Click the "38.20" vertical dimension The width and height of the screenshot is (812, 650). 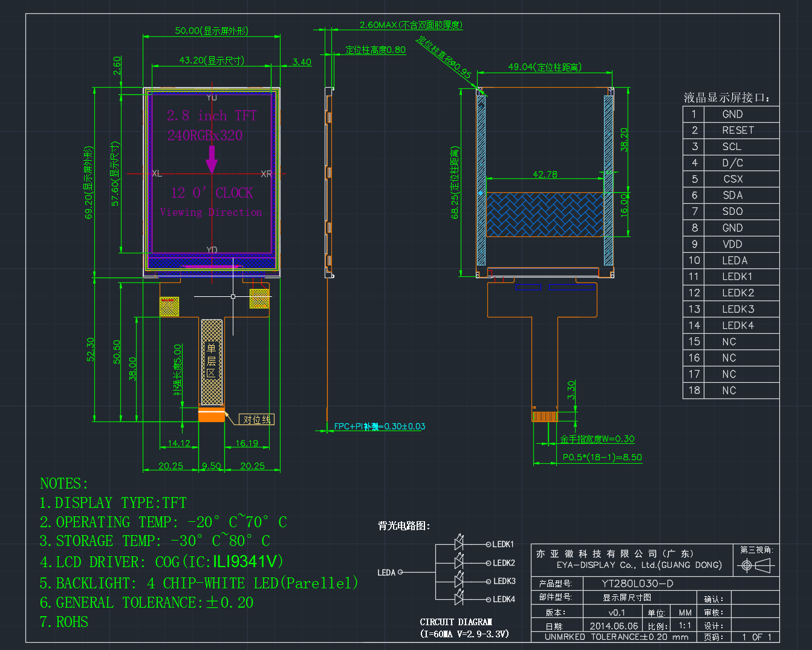point(624,140)
